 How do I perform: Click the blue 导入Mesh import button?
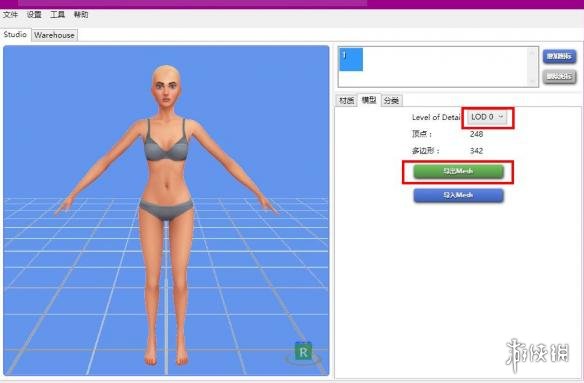tap(458, 195)
